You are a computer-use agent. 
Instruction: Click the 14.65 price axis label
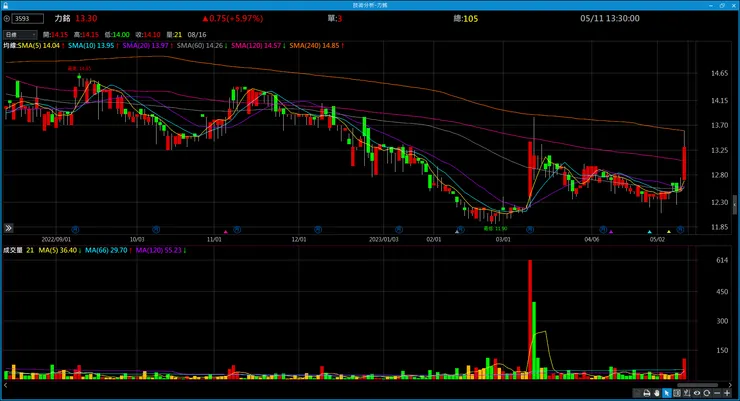[x=719, y=73]
